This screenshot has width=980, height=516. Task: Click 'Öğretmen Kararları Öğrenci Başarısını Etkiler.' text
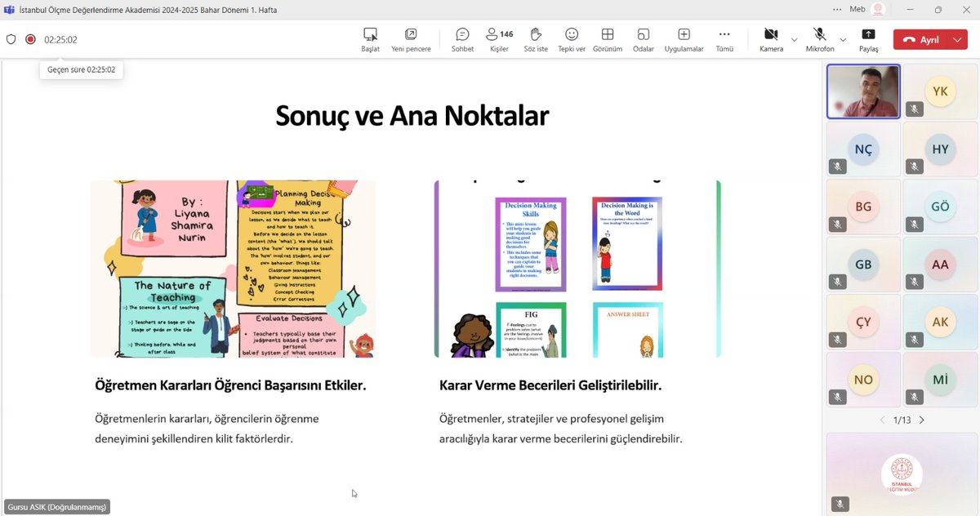[230, 385]
